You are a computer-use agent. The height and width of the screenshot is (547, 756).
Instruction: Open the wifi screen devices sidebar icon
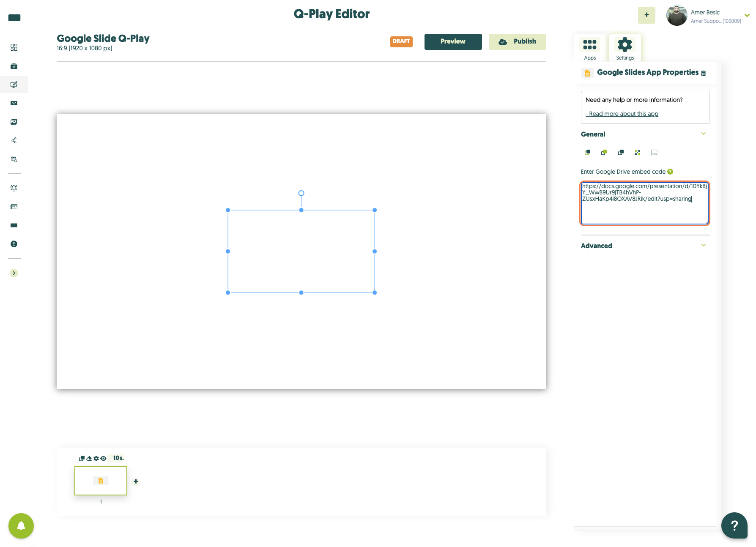(14, 103)
